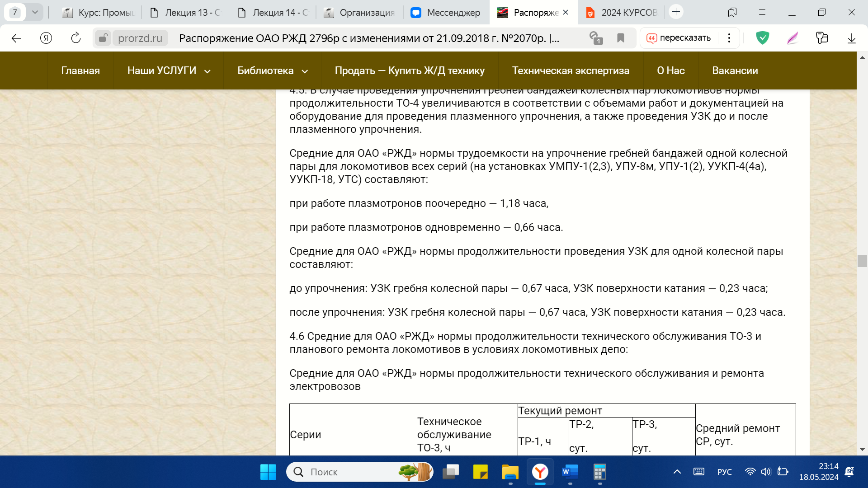The width and height of the screenshot is (868, 488).
Task: Open the Windows Start menu
Action: [x=268, y=472]
